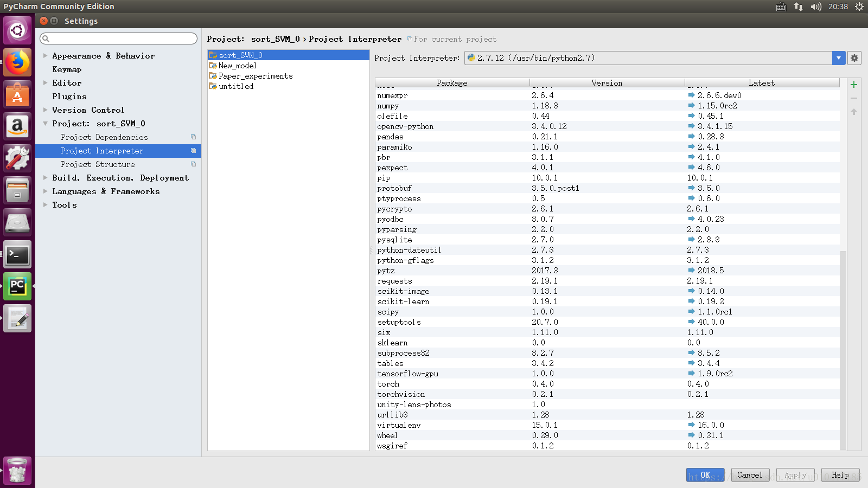Open Project Structure page

pyautogui.click(x=98, y=164)
